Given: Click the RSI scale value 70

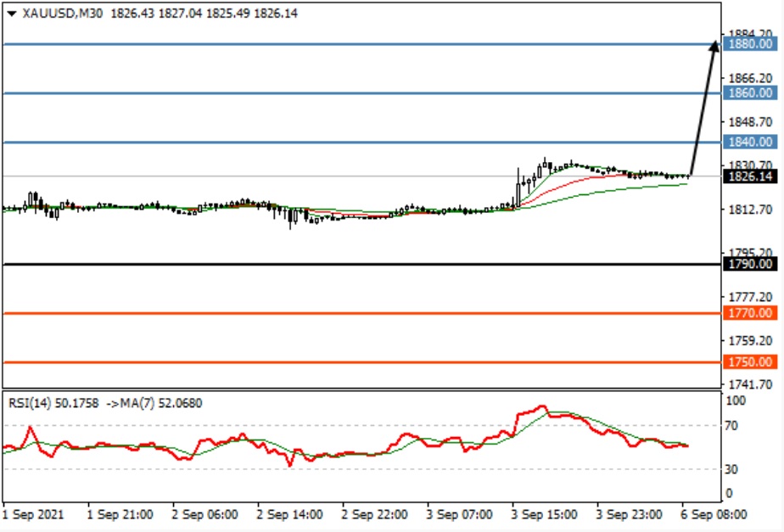Looking at the screenshot, I should coord(731,426).
